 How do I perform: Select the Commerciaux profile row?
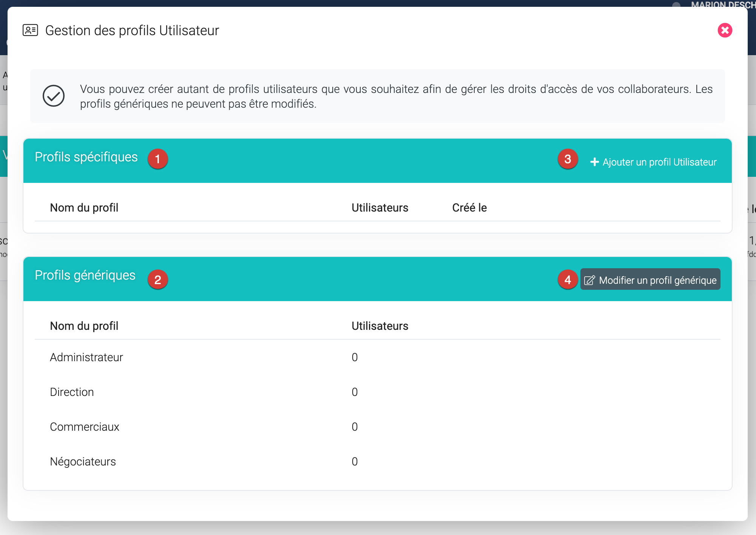(85, 427)
